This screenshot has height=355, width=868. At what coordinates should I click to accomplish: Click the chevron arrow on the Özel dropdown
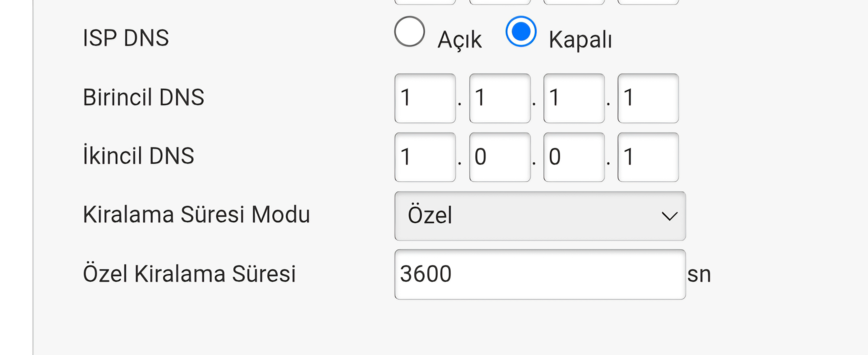(669, 216)
